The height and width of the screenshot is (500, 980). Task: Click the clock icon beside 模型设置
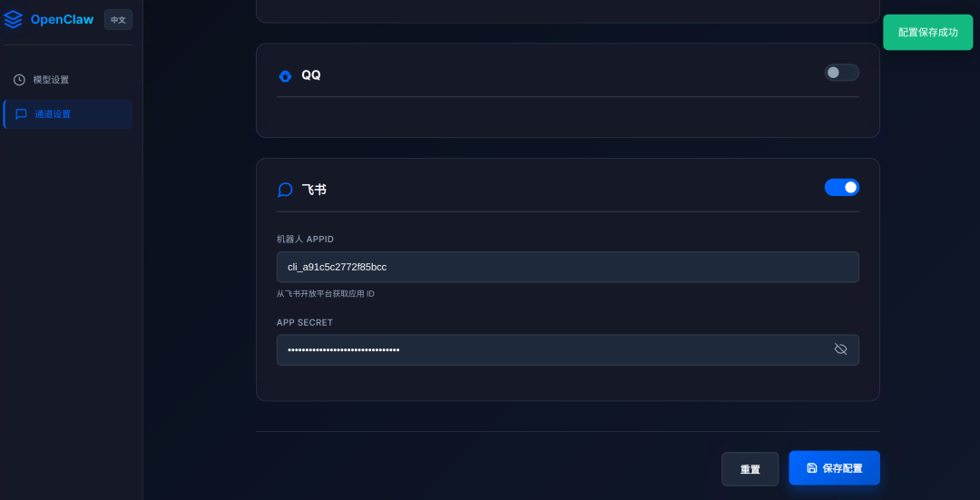(x=19, y=80)
